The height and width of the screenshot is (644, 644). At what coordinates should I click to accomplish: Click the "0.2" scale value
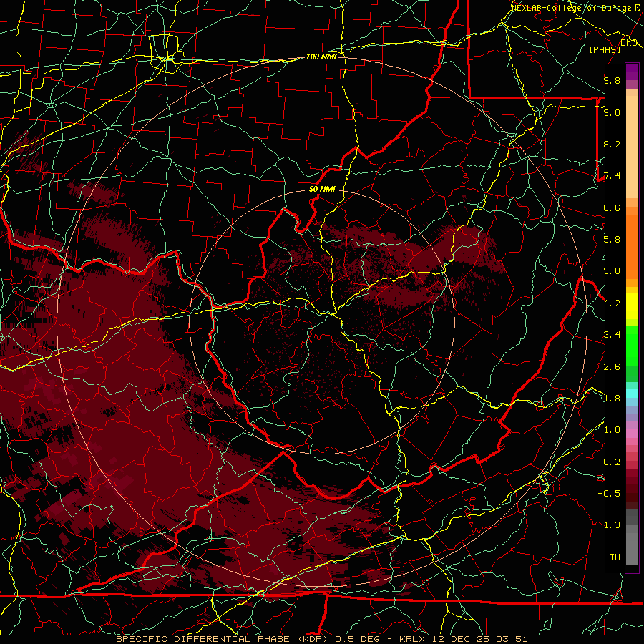tap(612, 462)
